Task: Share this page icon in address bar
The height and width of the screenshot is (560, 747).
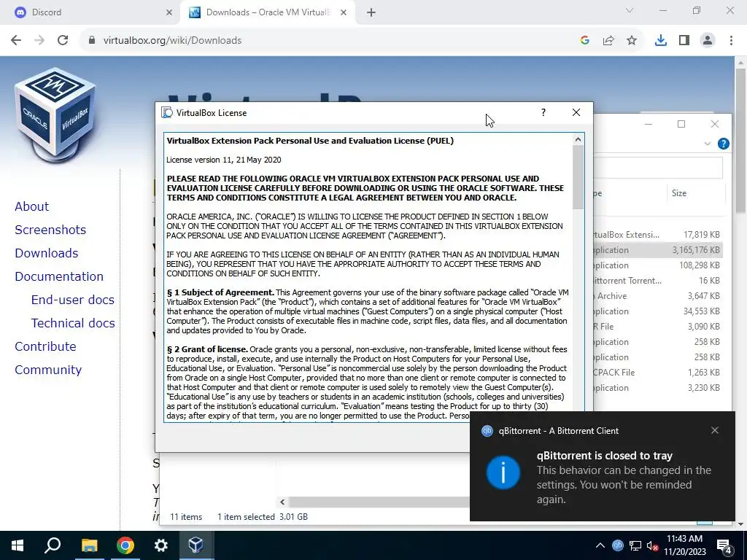Action: (x=608, y=41)
